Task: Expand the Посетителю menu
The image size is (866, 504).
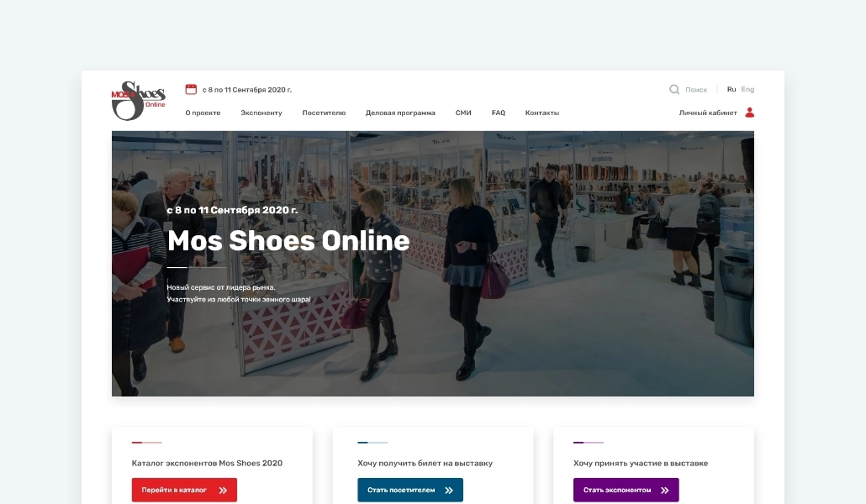Action: pyautogui.click(x=324, y=113)
